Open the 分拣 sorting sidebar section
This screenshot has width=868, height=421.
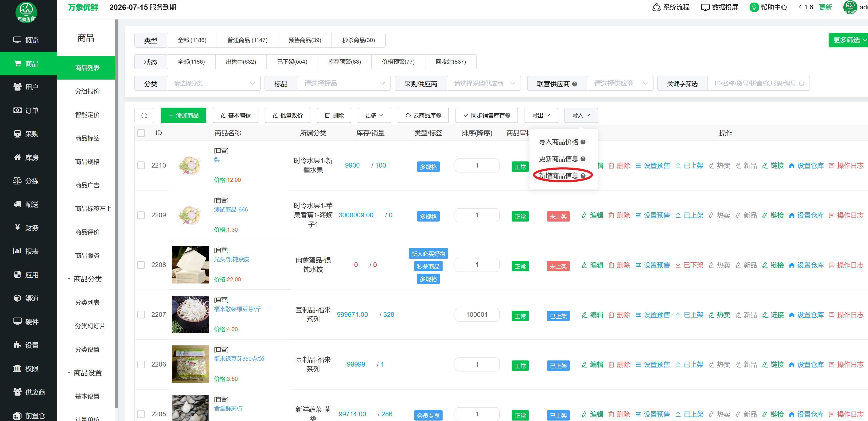tap(28, 181)
